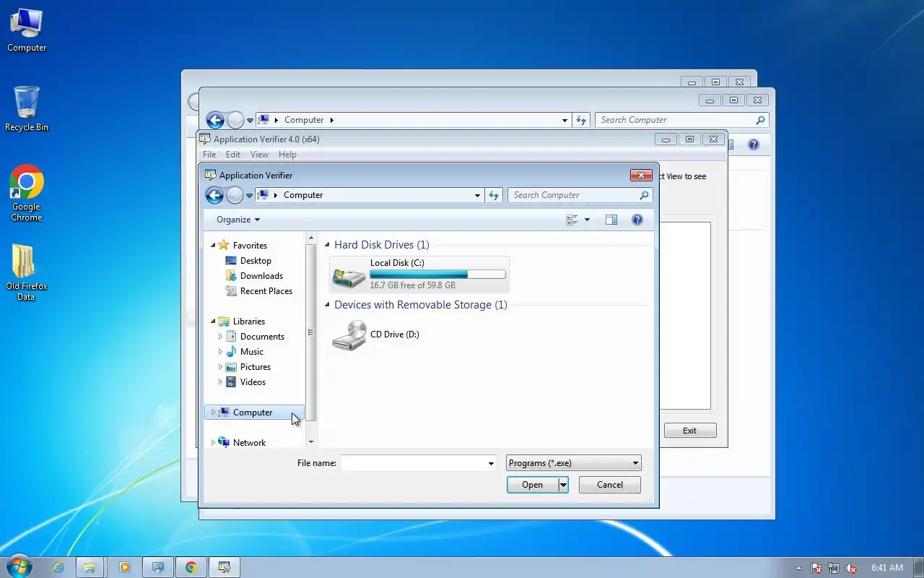This screenshot has height=578, width=924.
Task: Click the Open button
Action: point(533,485)
